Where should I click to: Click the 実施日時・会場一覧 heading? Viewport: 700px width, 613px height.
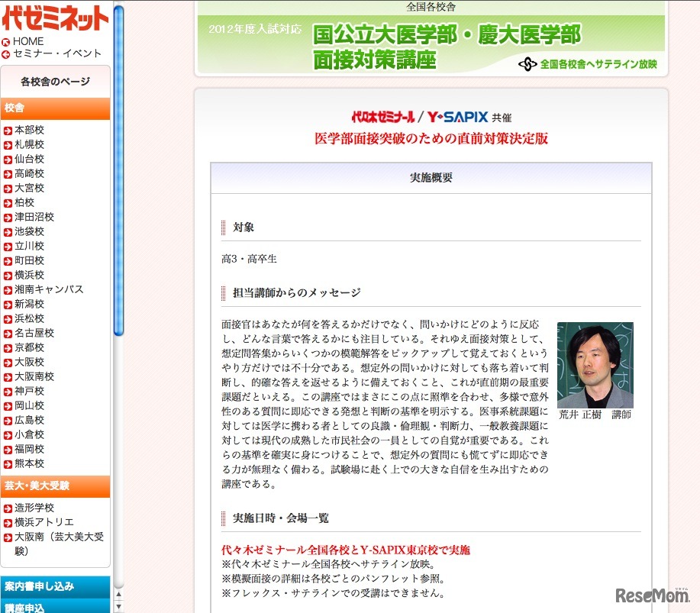(281, 518)
